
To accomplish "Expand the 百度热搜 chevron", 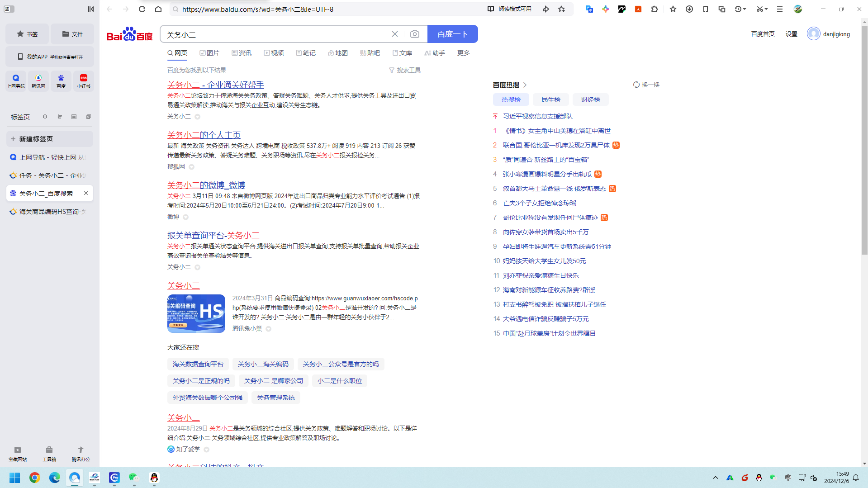I will point(525,85).
